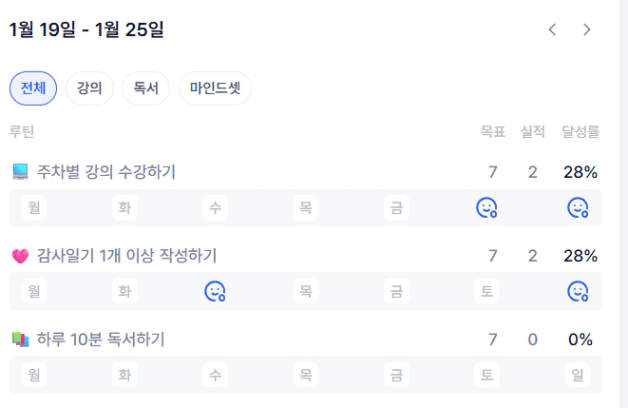
Task: Click the Sunday smiley in 감사일기 row
Action: coord(577,291)
